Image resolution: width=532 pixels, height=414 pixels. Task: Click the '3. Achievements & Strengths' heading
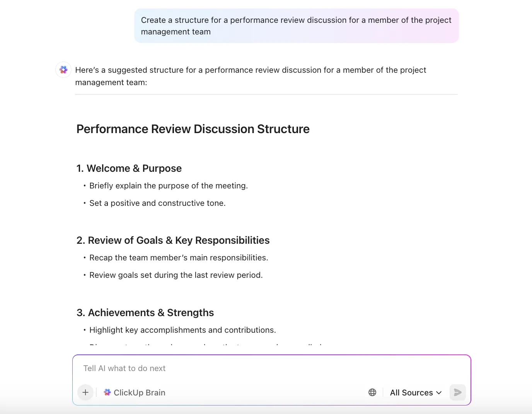click(145, 313)
